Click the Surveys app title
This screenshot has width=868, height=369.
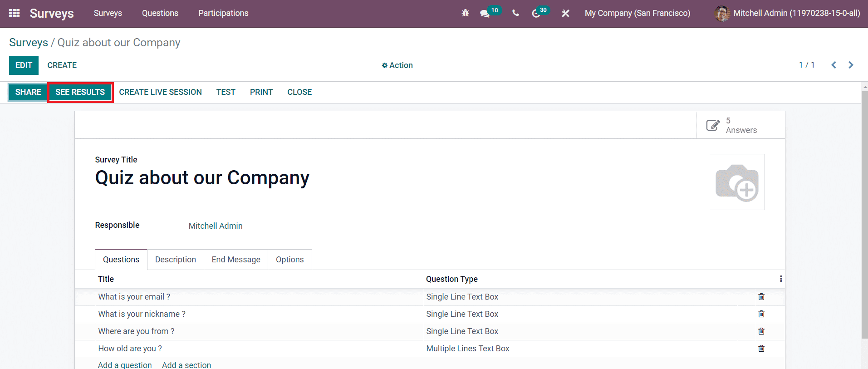point(52,13)
